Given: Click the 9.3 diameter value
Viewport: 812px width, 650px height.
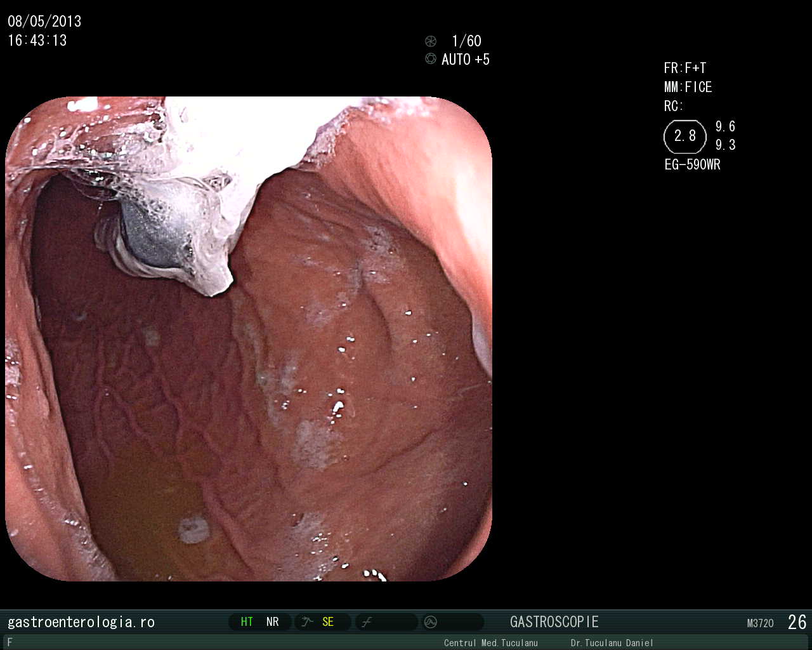Looking at the screenshot, I should 726,145.
